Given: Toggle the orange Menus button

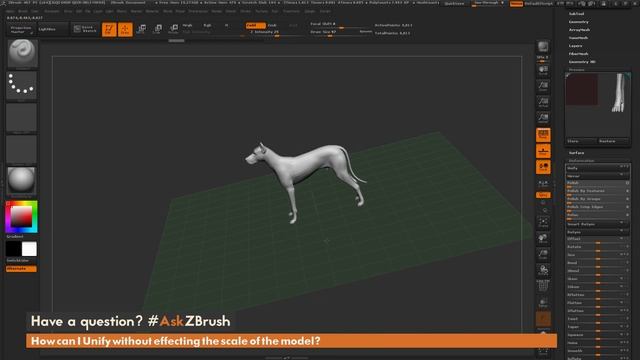Looking at the screenshot, I should (516, 4).
